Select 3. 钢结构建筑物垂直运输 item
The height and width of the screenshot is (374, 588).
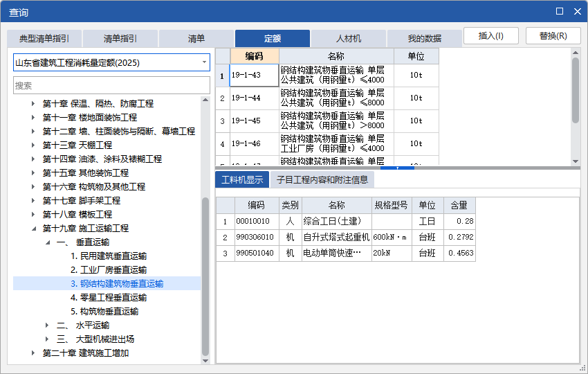pos(117,284)
